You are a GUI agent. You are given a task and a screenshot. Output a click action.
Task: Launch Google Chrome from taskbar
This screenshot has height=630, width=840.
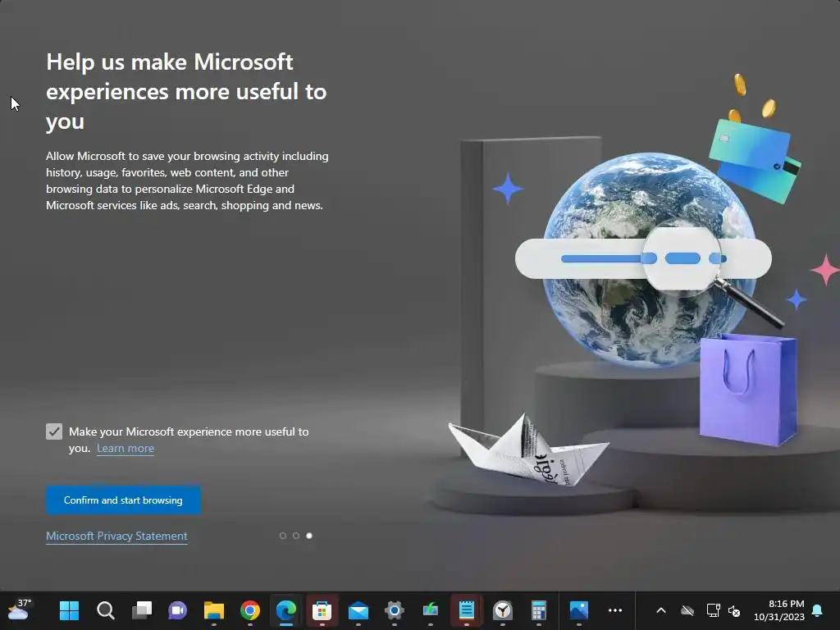click(249, 610)
